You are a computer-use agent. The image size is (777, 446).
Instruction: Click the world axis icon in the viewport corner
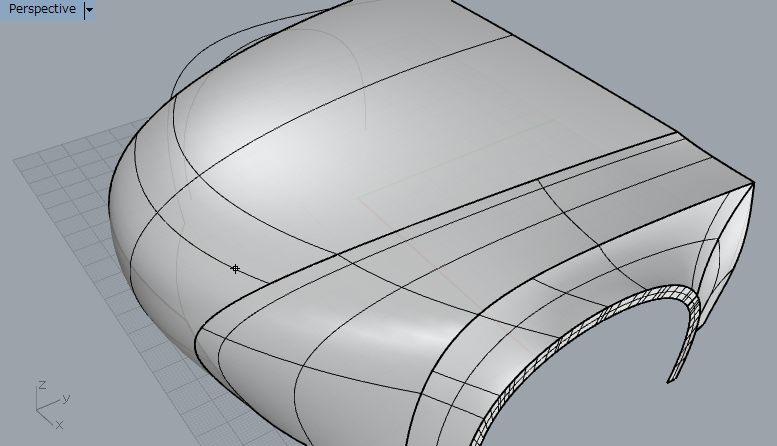tap(52, 405)
